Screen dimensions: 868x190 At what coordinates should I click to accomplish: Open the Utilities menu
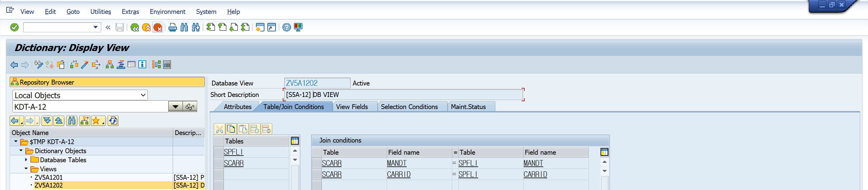click(x=100, y=11)
